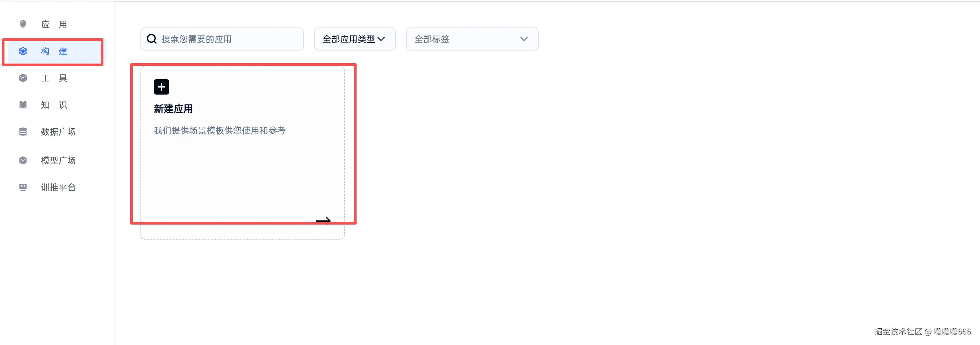Click the shield cube icon for 模型广场
This screenshot has height=345, width=980.
point(23,160)
